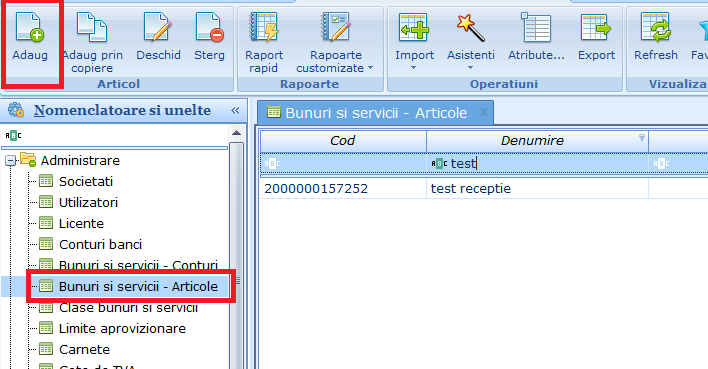Open article with the Deschid button
The image size is (708, 369).
pyautogui.click(x=158, y=37)
